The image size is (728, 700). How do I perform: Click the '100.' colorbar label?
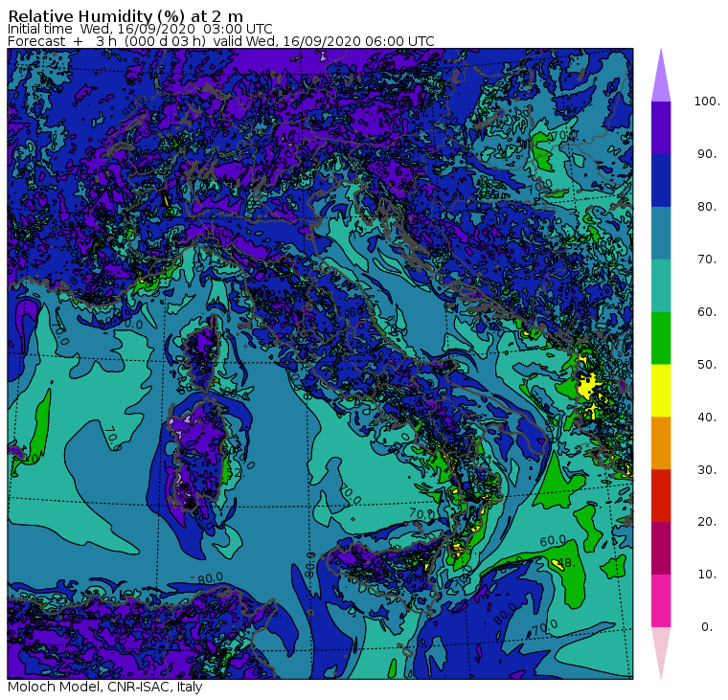pyautogui.click(x=707, y=102)
